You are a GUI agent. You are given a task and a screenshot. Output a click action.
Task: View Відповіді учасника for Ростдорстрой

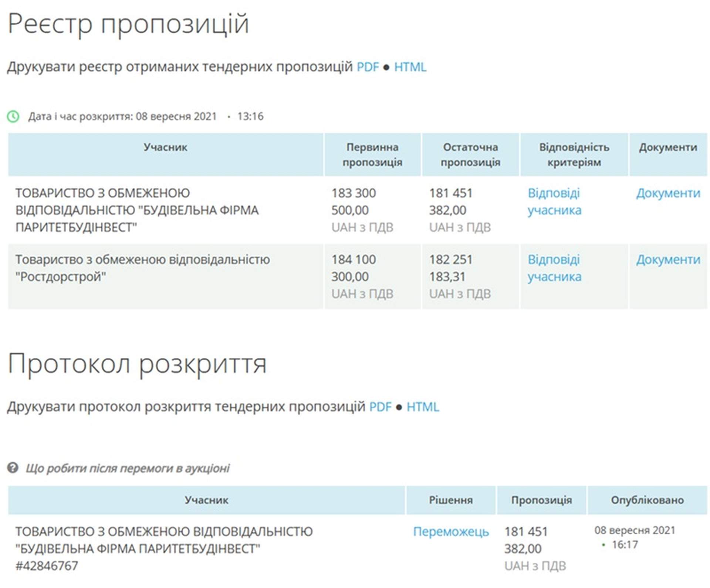point(554,268)
